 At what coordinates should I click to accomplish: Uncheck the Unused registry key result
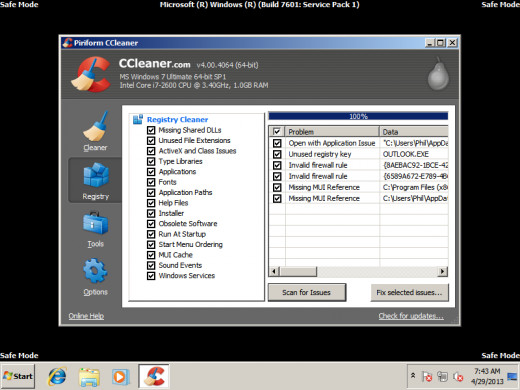click(x=277, y=154)
